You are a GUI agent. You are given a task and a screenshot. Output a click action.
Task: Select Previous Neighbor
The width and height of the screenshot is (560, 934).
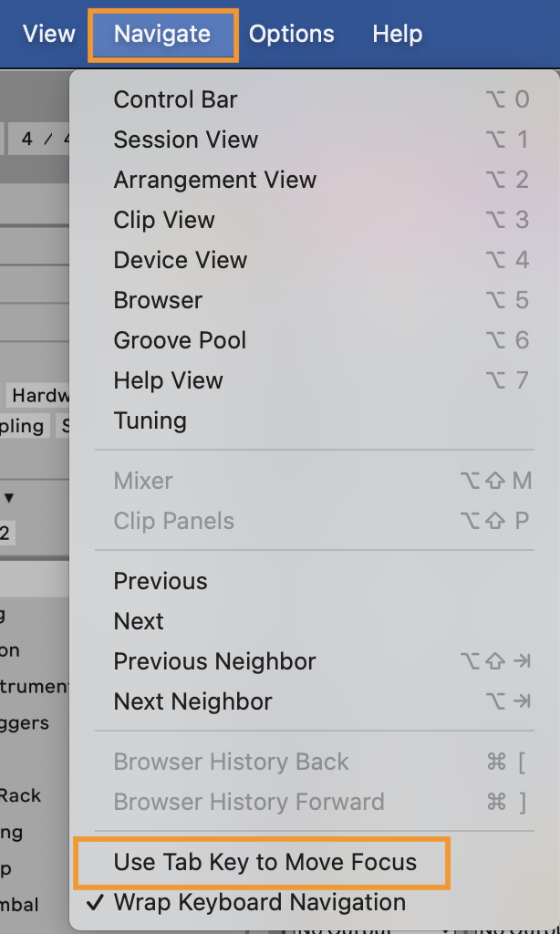coord(207,660)
